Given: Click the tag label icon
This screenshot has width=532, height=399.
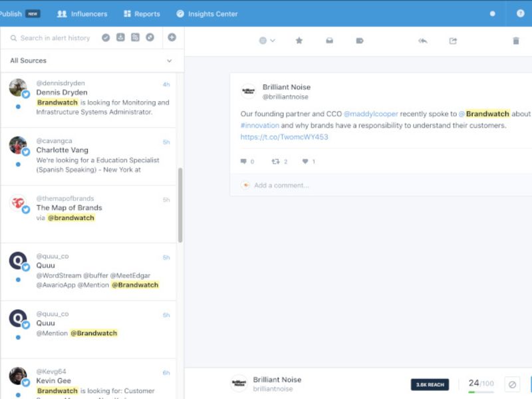Looking at the screenshot, I should pyautogui.click(x=360, y=41).
